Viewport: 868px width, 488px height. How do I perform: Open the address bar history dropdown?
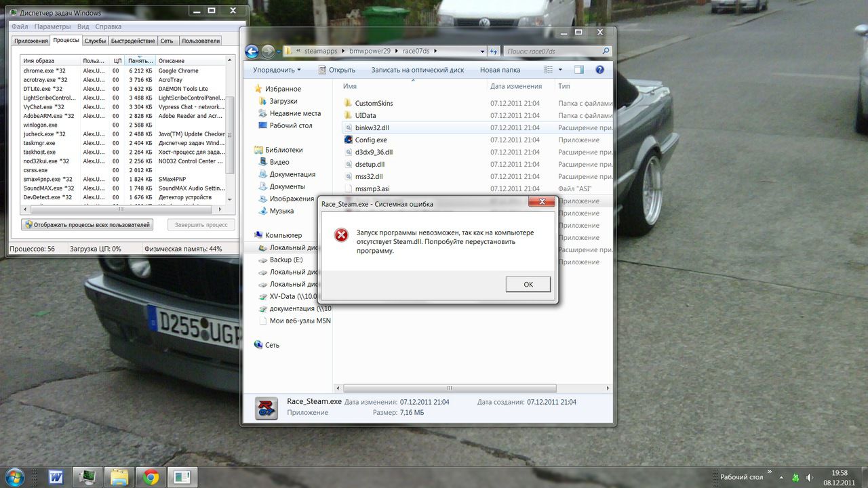(482, 51)
